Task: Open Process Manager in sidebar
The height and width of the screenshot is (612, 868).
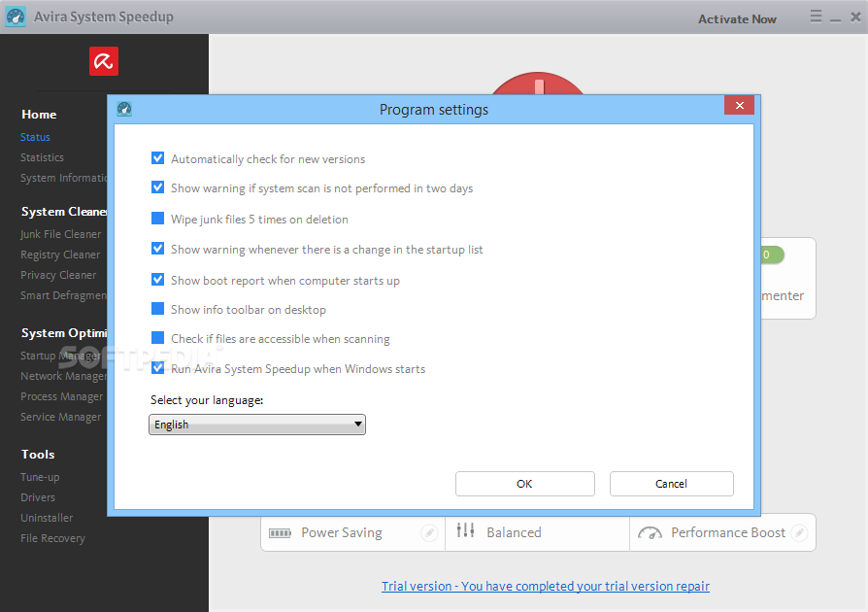Action: coord(61,396)
